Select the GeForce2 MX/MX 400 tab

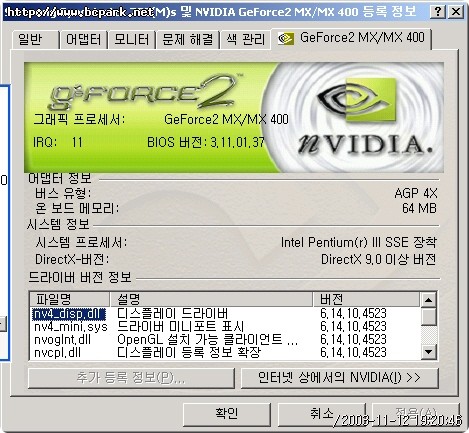click(x=351, y=38)
